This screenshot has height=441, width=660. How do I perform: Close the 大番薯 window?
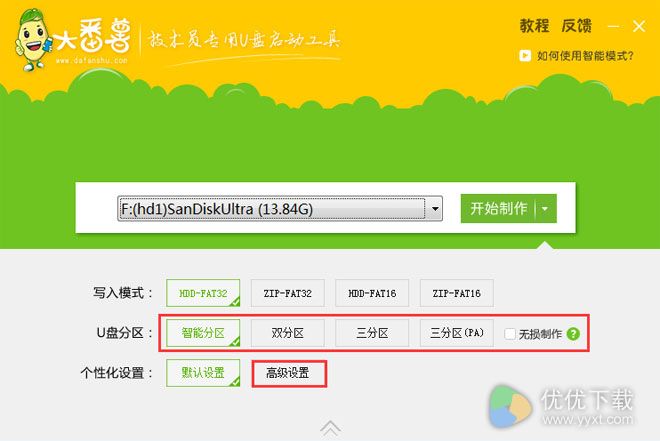tap(639, 27)
